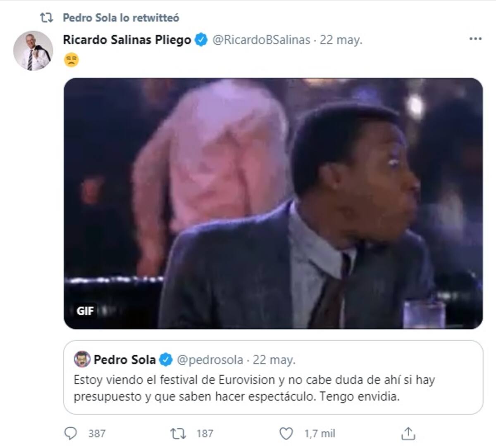
Task: Click the retweet icon beside Pedro Sola lo retwitteó
Action: pos(46,18)
